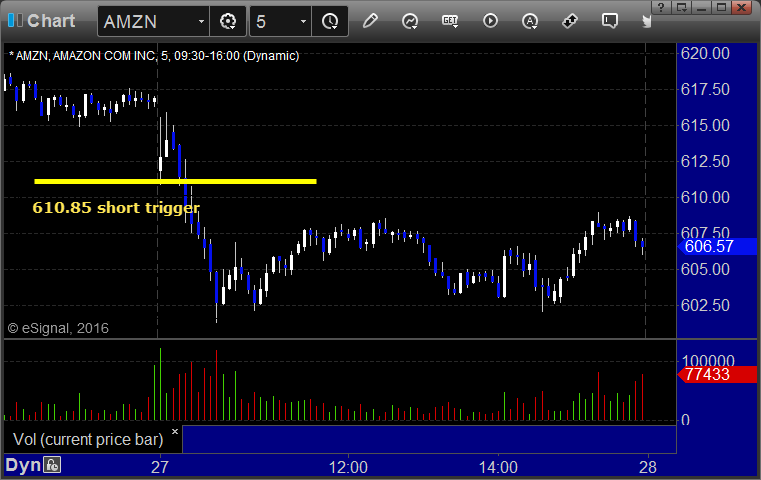
Task: Minimize the chart window
Action: point(701,7)
